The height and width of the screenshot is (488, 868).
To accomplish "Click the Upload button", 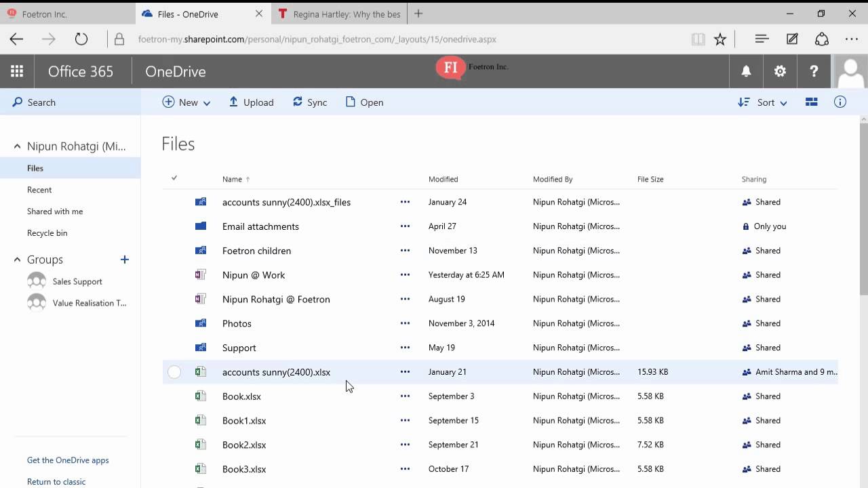I will coord(251,102).
